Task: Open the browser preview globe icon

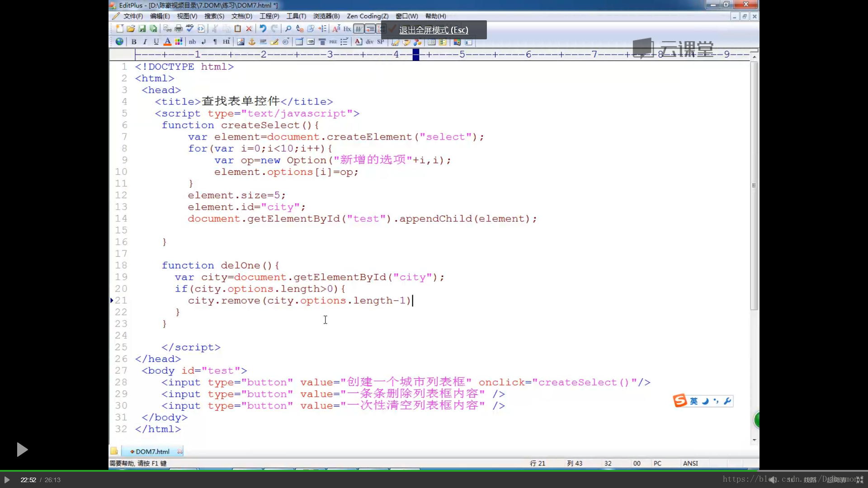Action: click(119, 42)
